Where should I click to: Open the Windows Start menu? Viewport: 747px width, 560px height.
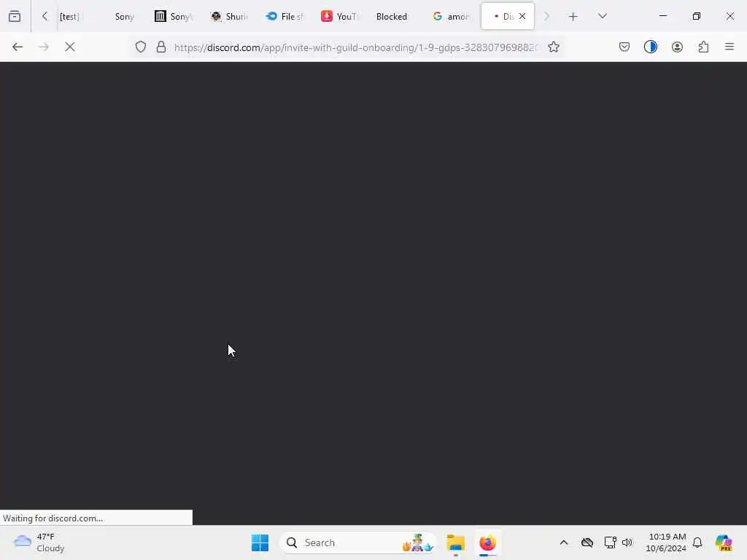point(260,542)
